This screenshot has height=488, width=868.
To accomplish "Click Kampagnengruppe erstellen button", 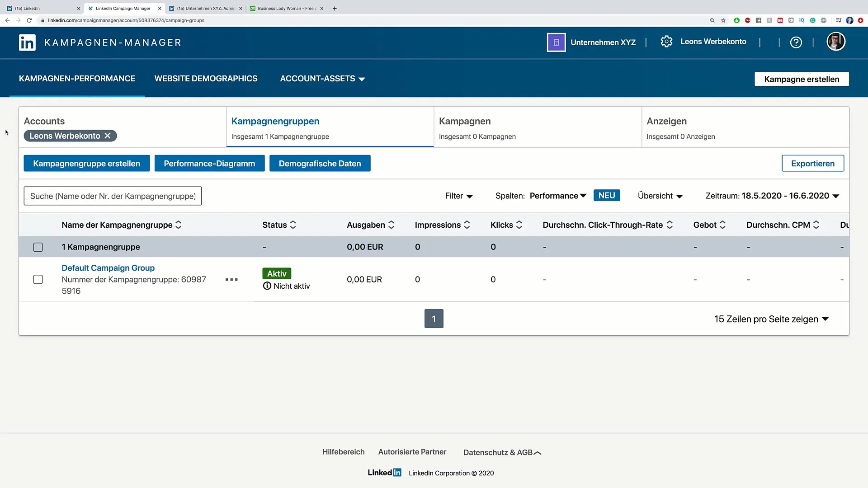I will pos(86,164).
